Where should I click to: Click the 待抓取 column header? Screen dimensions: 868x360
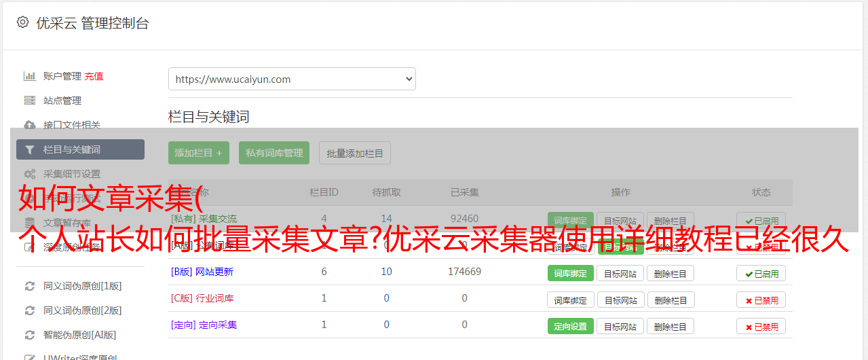click(x=386, y=192)
